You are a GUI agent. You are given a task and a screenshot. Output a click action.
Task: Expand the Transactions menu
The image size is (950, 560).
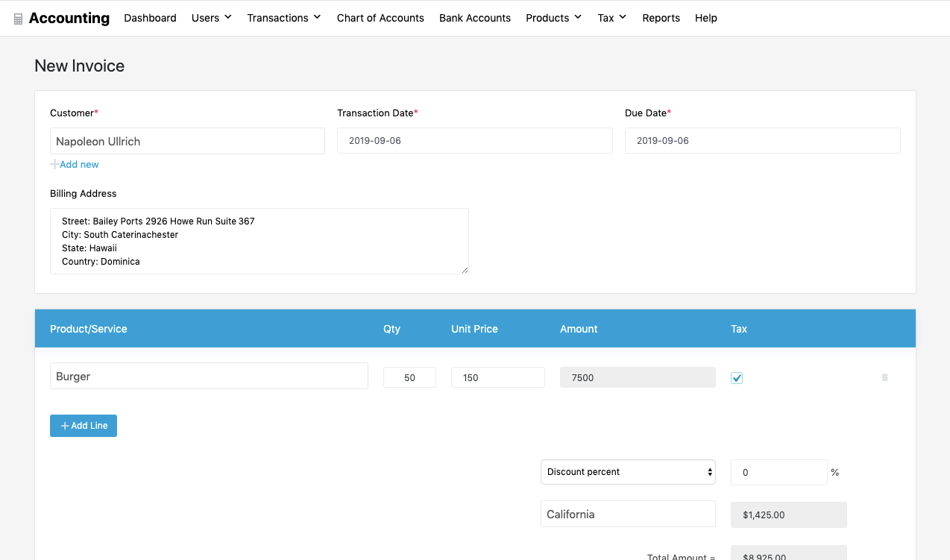click(283, 17)
